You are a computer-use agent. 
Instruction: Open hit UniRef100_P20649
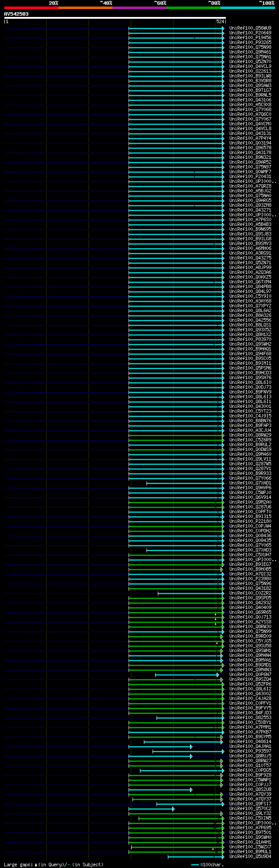click(x=250, y=33)
